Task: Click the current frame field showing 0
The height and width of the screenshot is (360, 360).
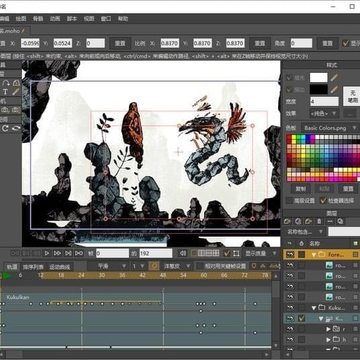Action: pos(112,253)
